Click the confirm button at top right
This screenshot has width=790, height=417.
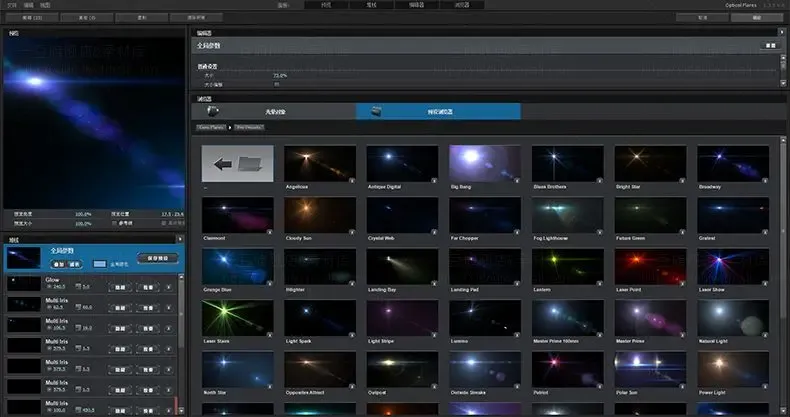click(x=755, y=17)
